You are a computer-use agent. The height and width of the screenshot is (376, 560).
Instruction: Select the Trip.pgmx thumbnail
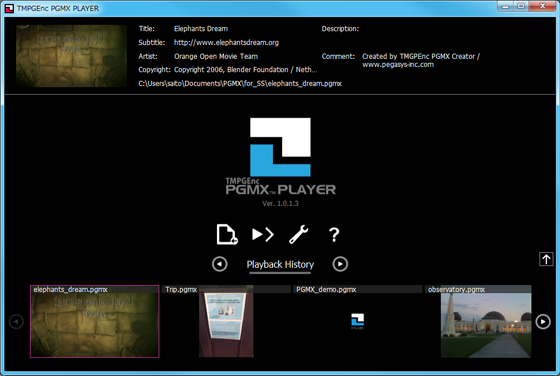click(x=226, y=321)
